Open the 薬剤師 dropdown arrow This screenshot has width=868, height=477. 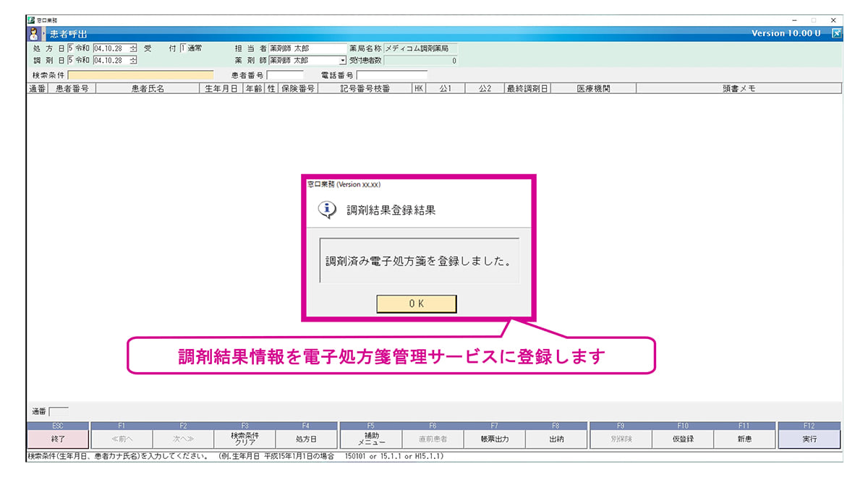[x=343, y=61]
